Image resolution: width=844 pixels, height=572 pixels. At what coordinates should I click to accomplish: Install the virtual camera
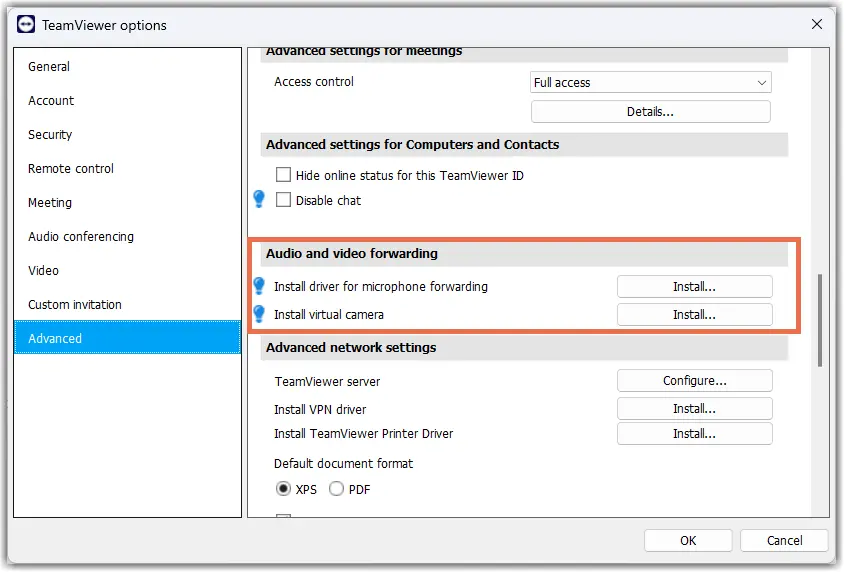point(694,314)
